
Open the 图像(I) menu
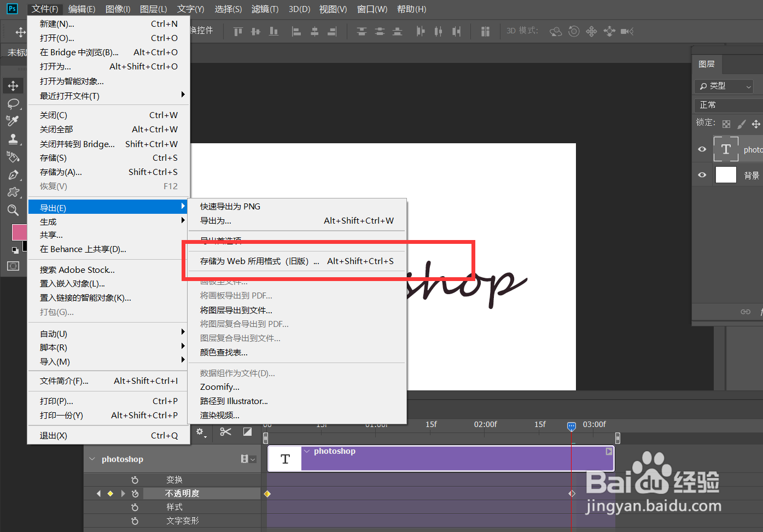coord(118,9)
